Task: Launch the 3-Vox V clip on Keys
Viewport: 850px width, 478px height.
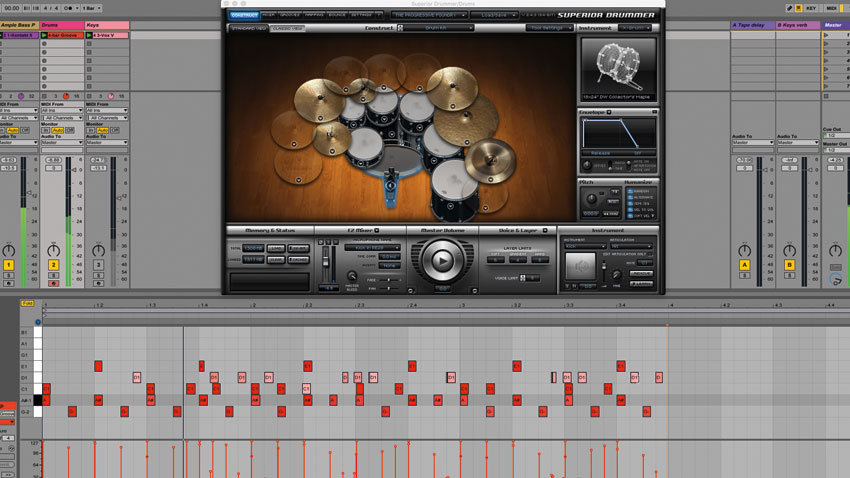Action: pos(89,35)
